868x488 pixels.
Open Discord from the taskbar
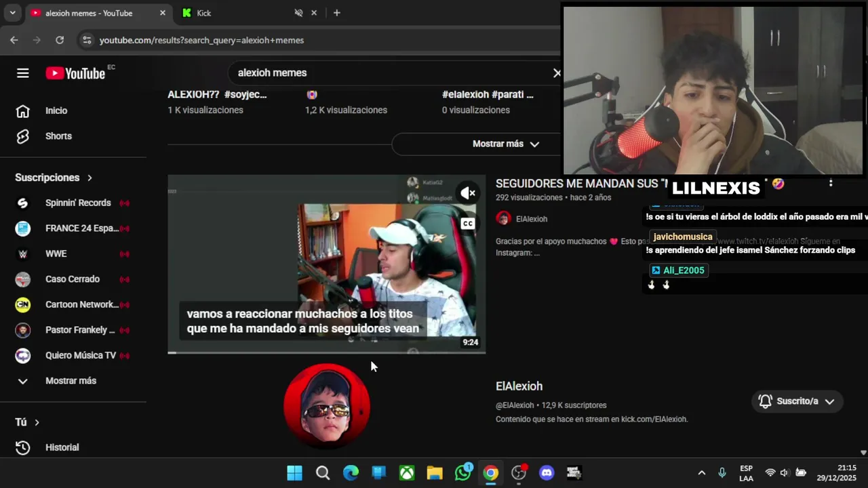click(x=547, y=473)
